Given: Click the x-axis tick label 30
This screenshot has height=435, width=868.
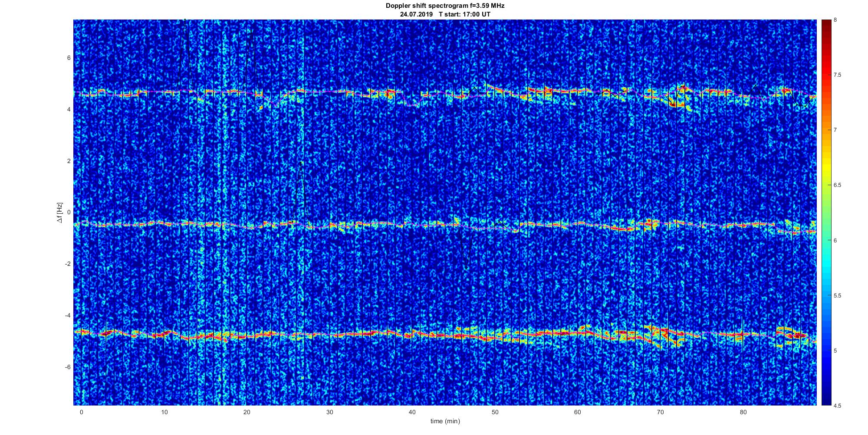Looking at the screenshot, I should click(x=329, y=412).
